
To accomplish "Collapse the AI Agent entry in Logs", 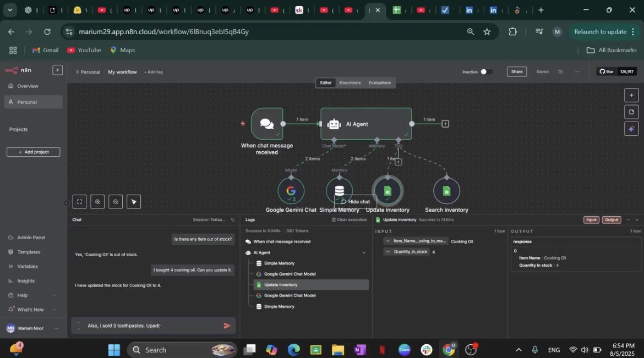I will point(364,252).
